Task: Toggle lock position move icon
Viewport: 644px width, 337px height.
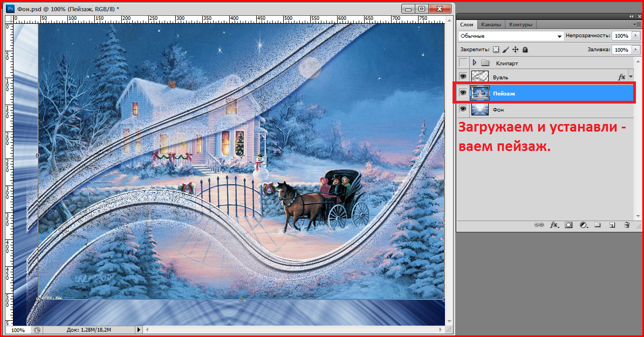Action: point(516,50)
